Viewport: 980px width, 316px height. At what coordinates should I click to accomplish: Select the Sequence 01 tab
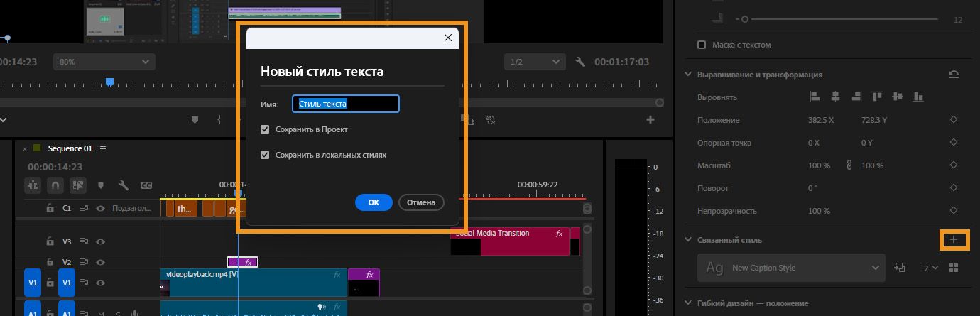click(70, 148)
